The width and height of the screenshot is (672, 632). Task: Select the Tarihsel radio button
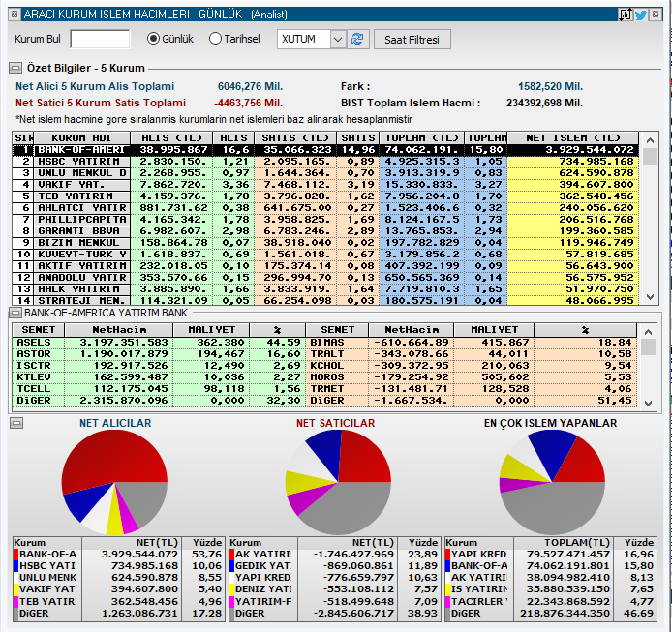215,39
